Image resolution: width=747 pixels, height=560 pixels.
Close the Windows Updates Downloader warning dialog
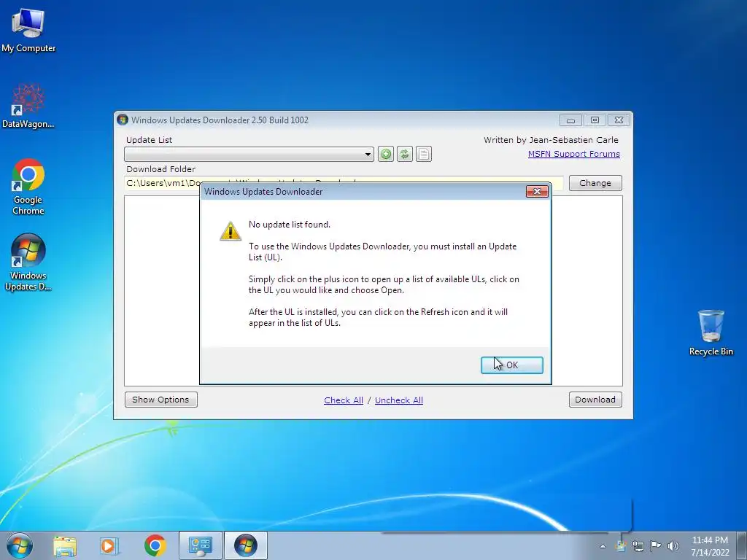537,192
